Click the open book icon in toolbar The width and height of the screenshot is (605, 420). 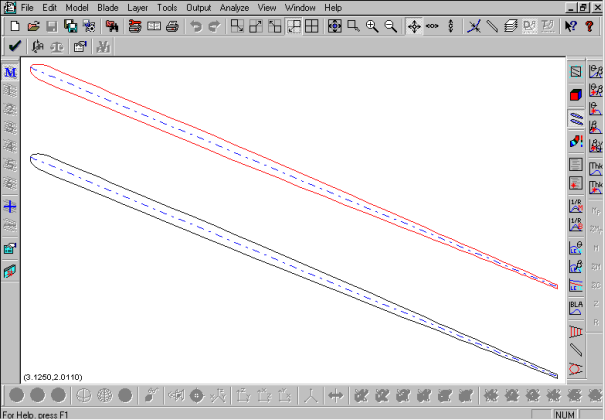154,26
